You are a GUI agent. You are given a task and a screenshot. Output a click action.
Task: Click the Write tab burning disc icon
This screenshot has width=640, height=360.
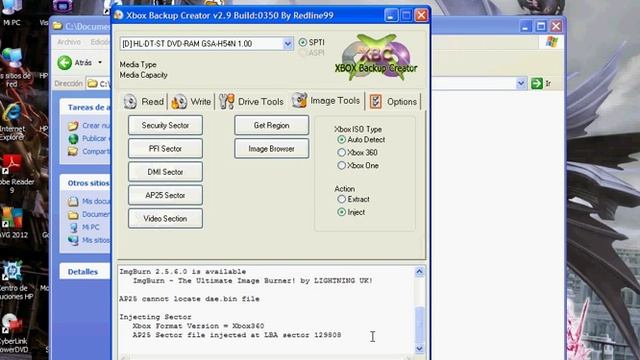point(179,102)
